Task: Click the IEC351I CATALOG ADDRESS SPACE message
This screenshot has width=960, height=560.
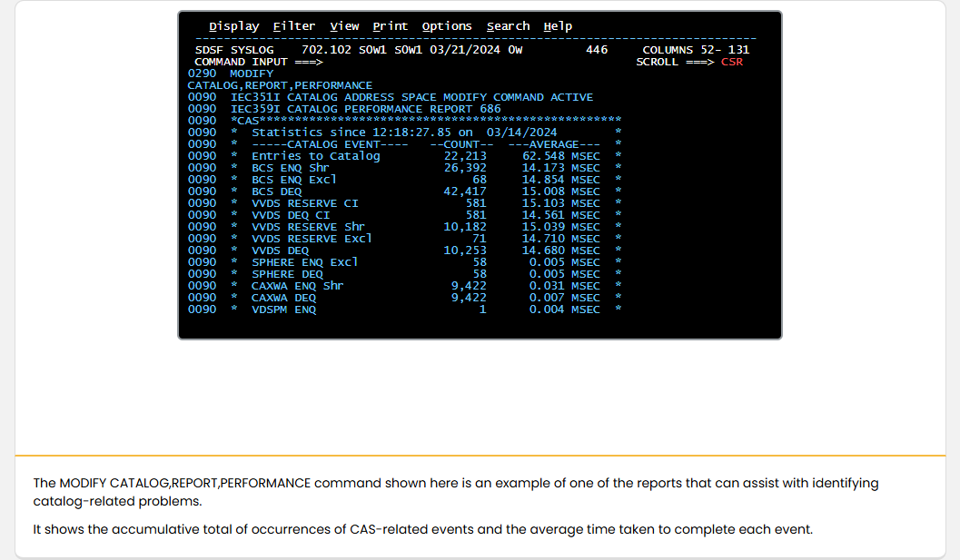Action: 391,97
